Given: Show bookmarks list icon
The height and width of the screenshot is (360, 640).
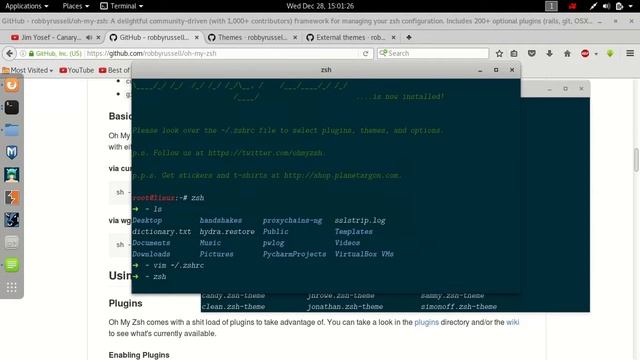Looking at the screenshot, I should click(514, 53).
